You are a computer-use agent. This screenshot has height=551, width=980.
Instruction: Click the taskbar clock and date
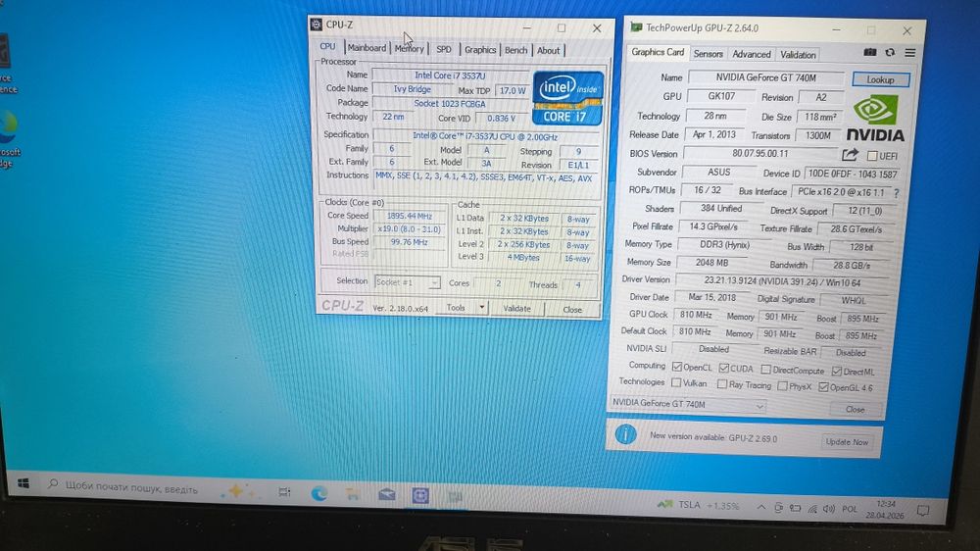point(887,509)
